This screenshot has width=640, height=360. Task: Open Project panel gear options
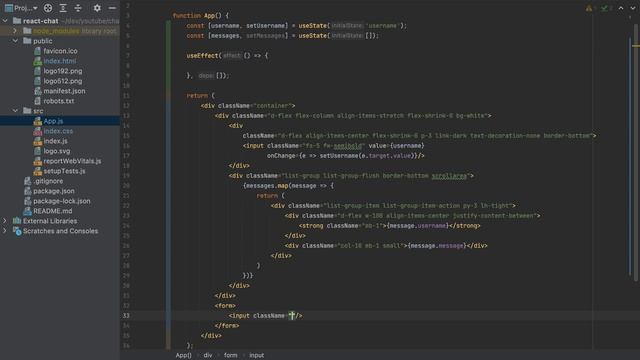coord(97,8)
